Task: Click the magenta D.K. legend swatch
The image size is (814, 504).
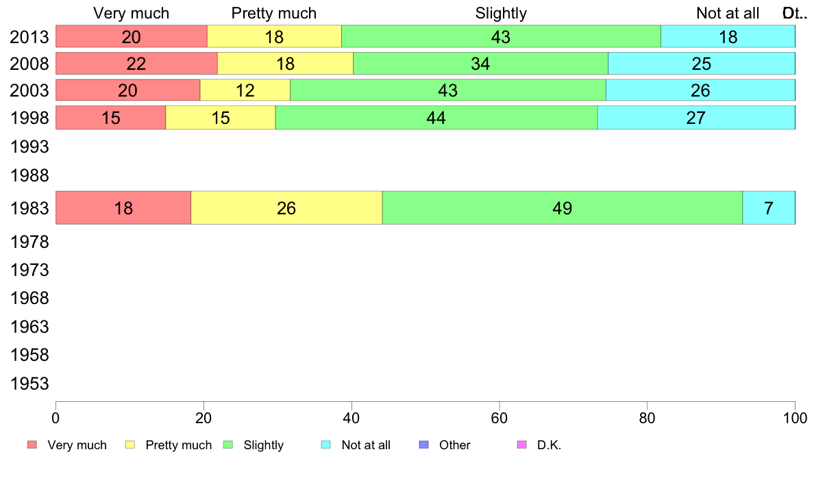Action: pos(521,445)
